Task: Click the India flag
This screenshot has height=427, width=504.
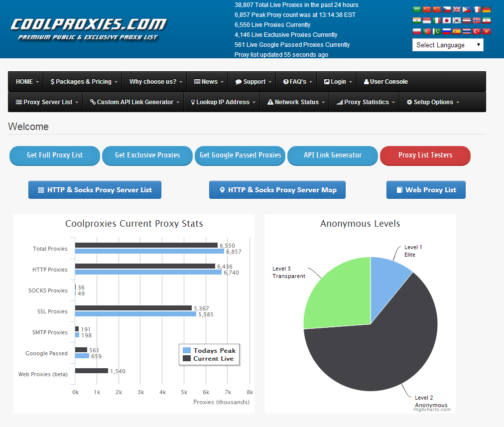Action: click(417, 20)
